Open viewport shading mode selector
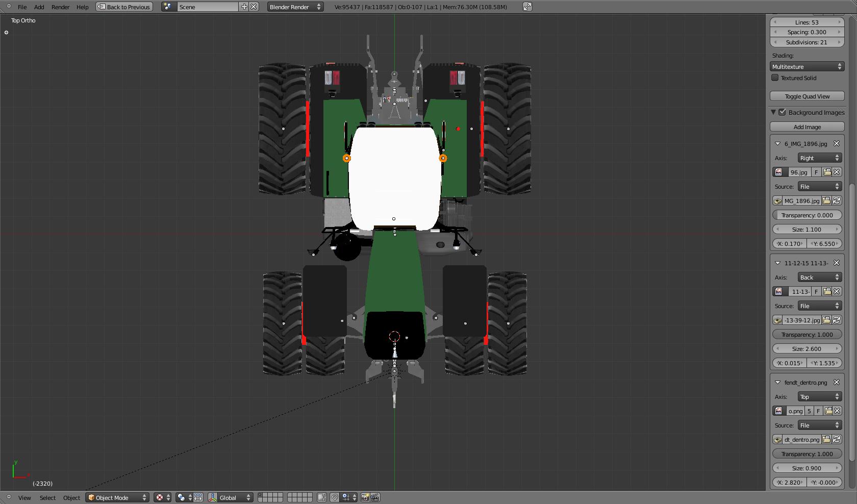The height and width of the screenshot is (504, 857). pos(162,498)
